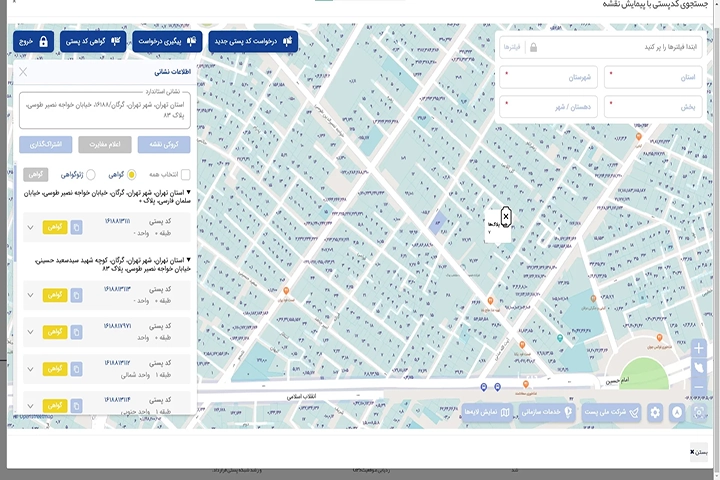The height and width of the screenshot is (480, 720).
Task: Click yellow گواهی under the سلمان فارسی address
Action: [55, 227]
